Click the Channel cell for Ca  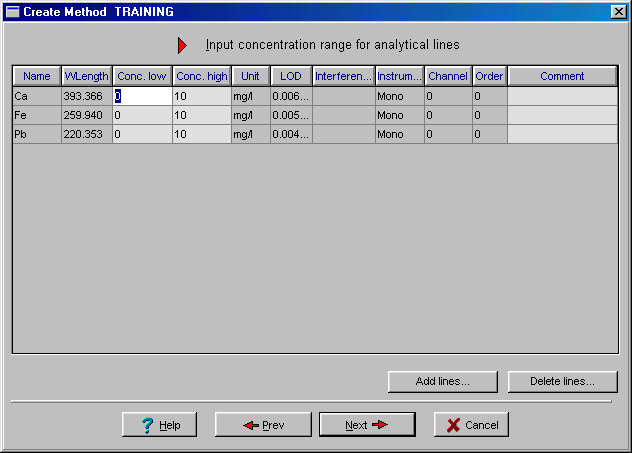(x=448, y=96)
